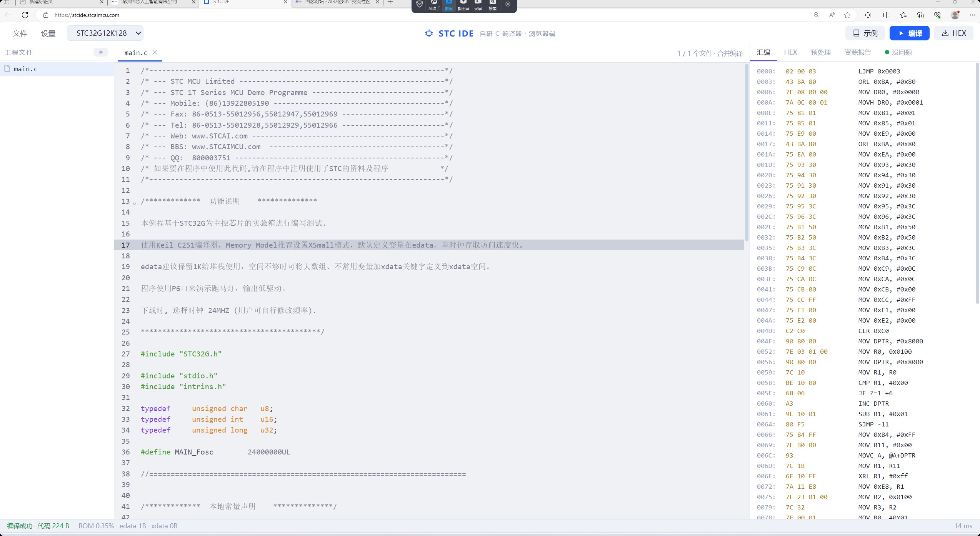This screenshot has width=980, height=536.
Task: Click the typedef unsigned long u32 line
Action: [x=209, y=430]
